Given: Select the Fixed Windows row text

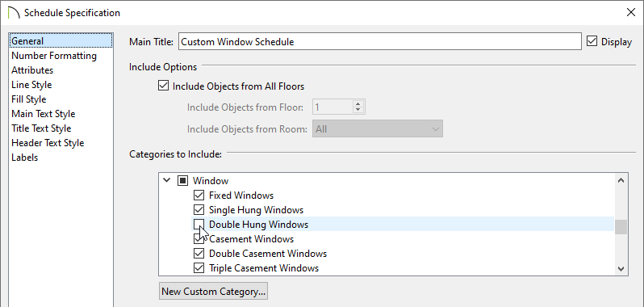Looking at the screenshot, I should coord(241,196).
